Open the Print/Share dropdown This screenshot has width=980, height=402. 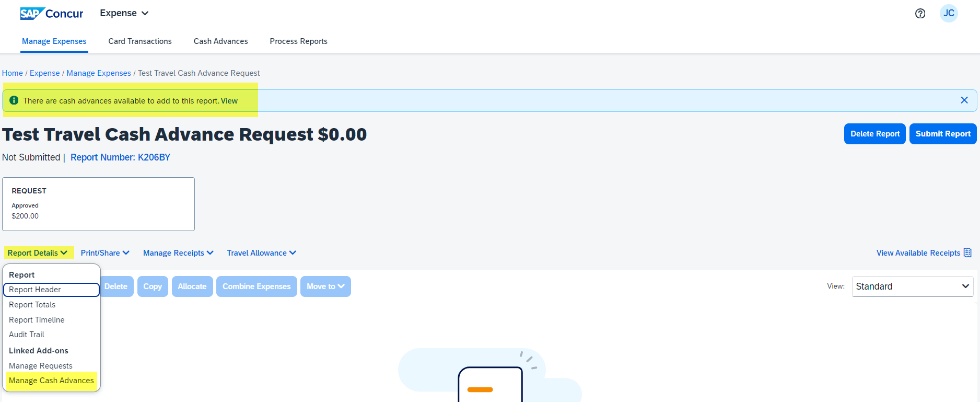105,253
